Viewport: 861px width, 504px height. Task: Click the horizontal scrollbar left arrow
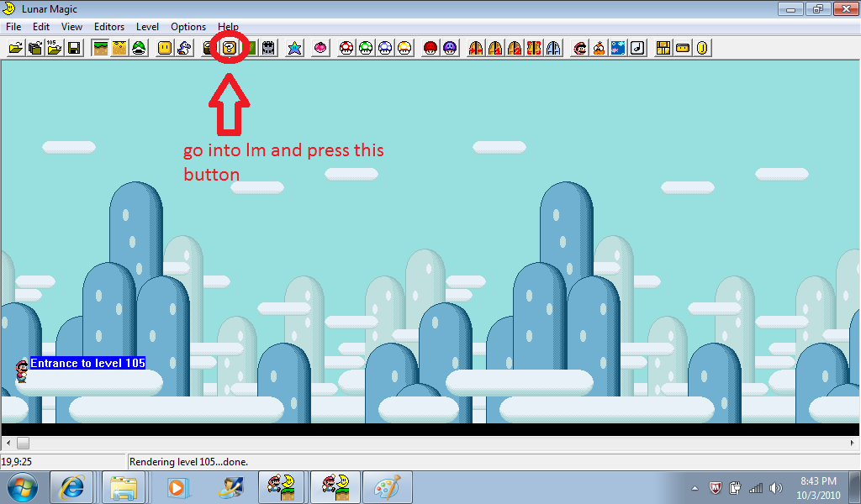(8, 443)
